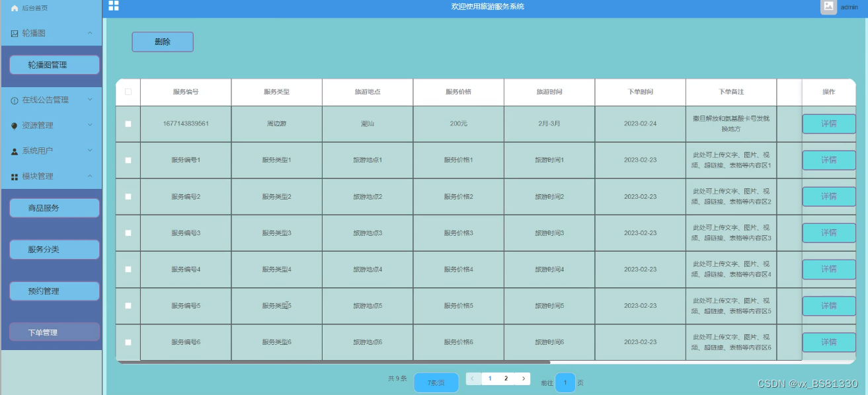Expand the 资源管理 chevron
The image size is (868, 395).
[90, 126]
